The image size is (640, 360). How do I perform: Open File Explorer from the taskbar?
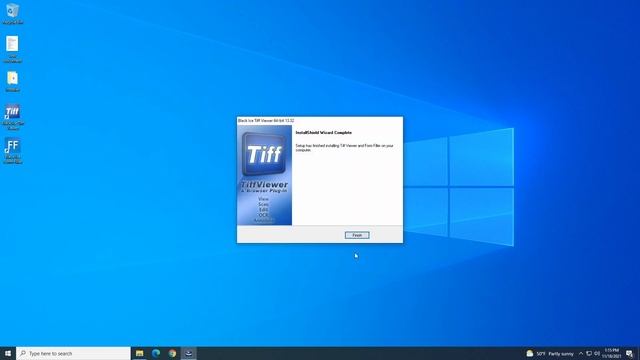(140, 353)
